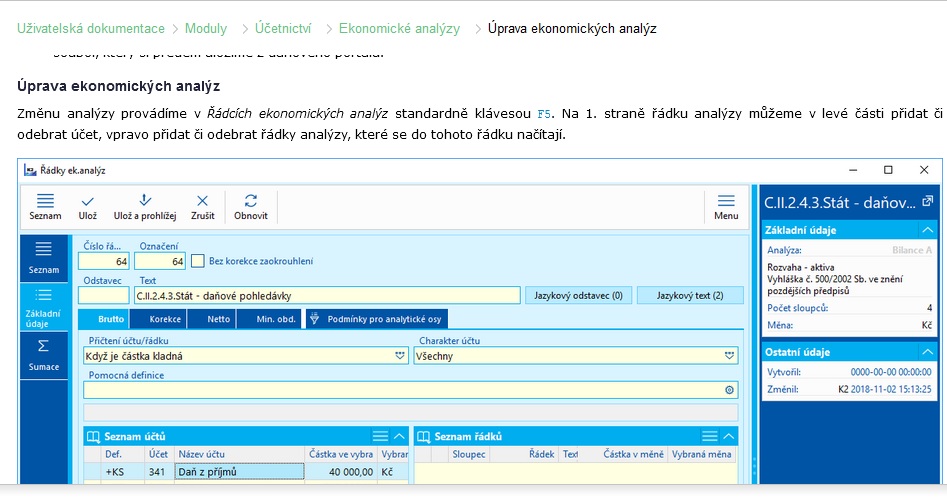The width and height of the screenshot is (947, 499).
Task: Open the Přičtení účtu/řádku dropdown
Action: (x=400, y=356)
